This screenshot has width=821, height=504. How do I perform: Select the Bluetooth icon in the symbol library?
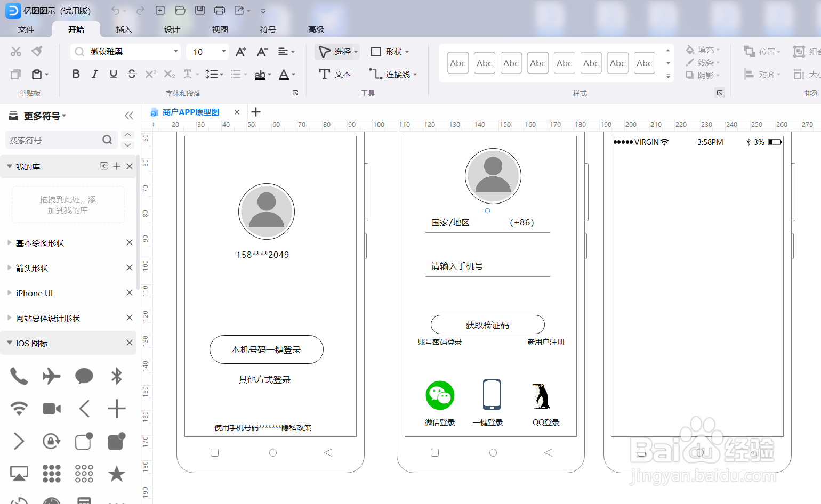pos(116,376)
